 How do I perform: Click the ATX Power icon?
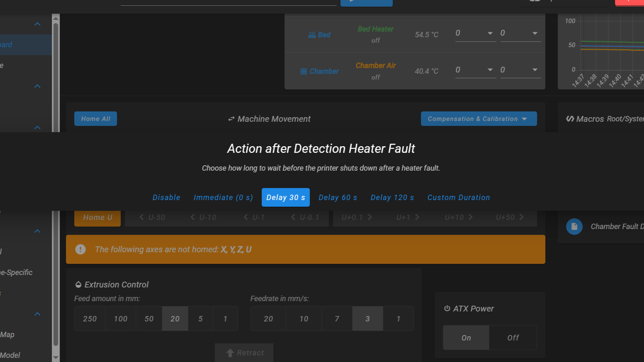click(447, 308)
